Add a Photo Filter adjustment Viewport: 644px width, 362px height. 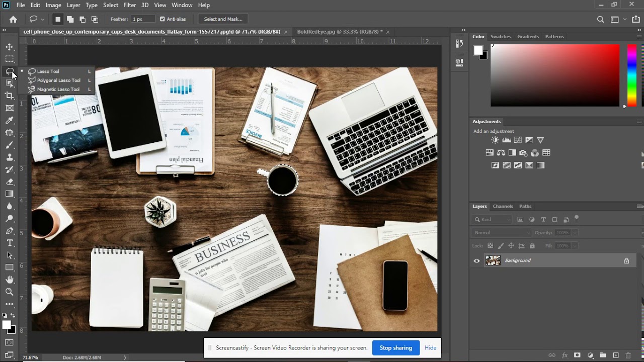[x=523, y=153]
